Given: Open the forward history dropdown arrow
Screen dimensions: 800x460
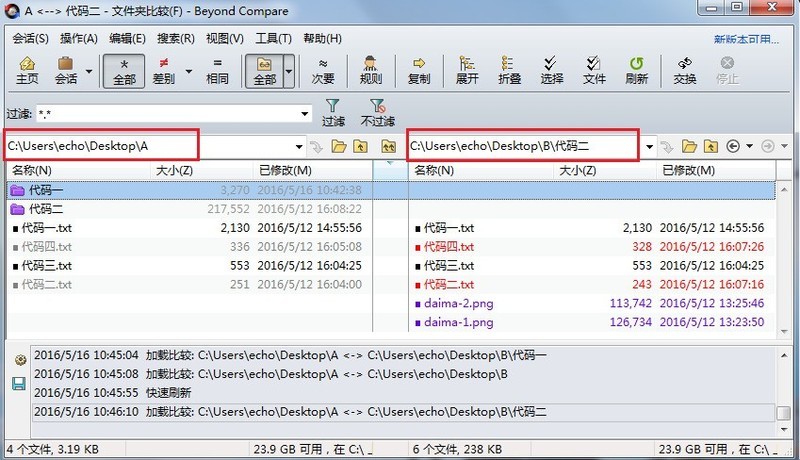Looking at the screenshot, I should pos(784,146).
